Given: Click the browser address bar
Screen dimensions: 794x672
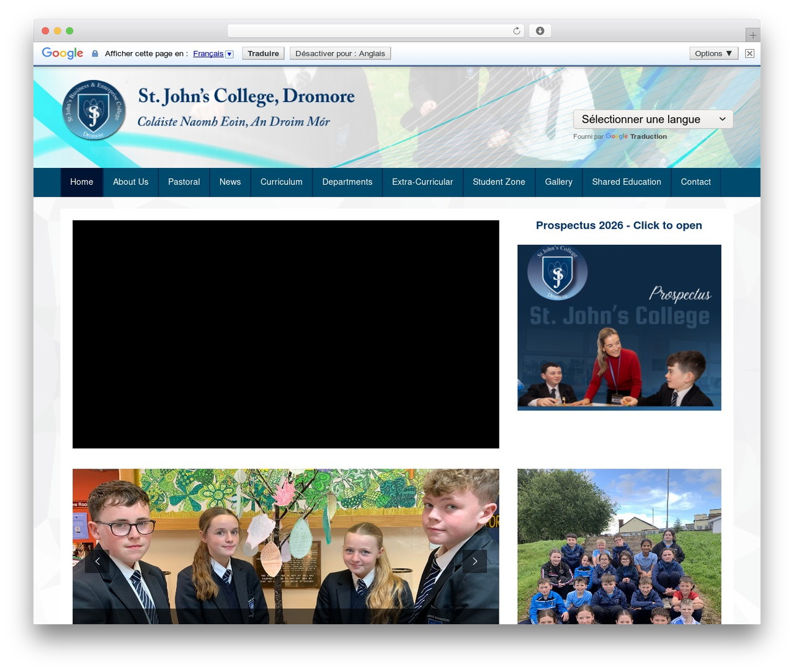Looking at the screenshot, I should tap(376, 31).
